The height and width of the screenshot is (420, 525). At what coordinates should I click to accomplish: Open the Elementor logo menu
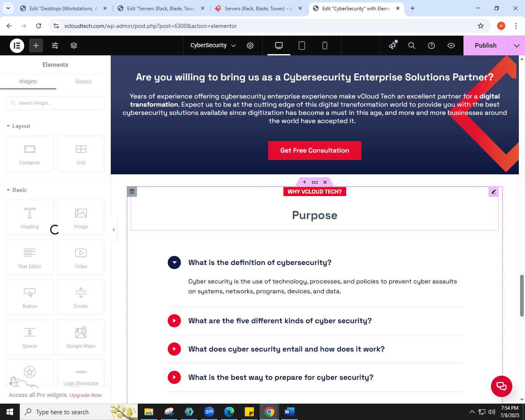point(17,46)
